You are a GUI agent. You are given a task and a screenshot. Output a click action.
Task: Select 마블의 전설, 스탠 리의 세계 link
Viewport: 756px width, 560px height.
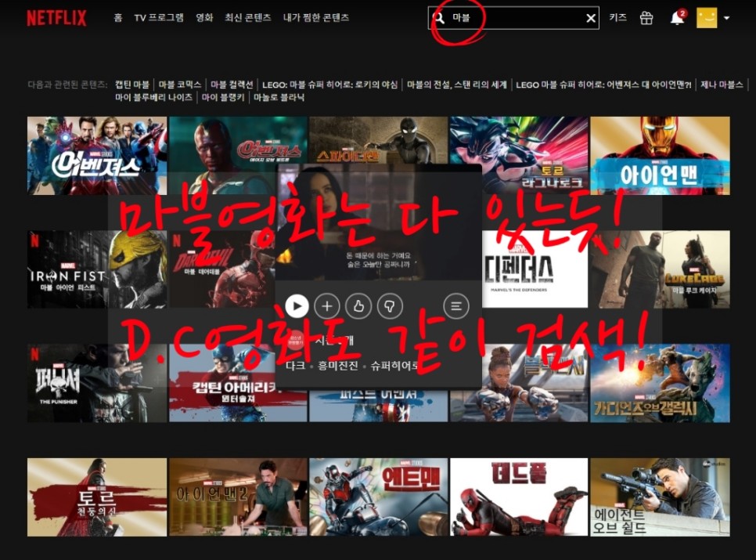click(x=457, y=85)
